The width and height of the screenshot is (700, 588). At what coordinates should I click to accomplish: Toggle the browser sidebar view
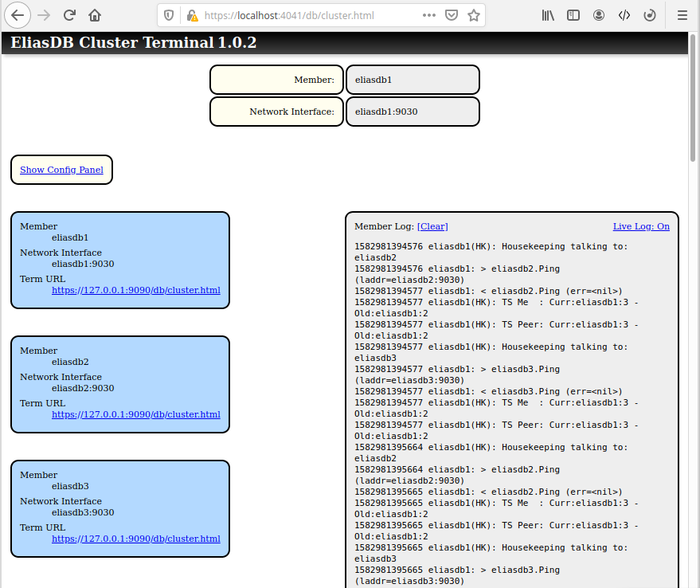tap(573, 15)
